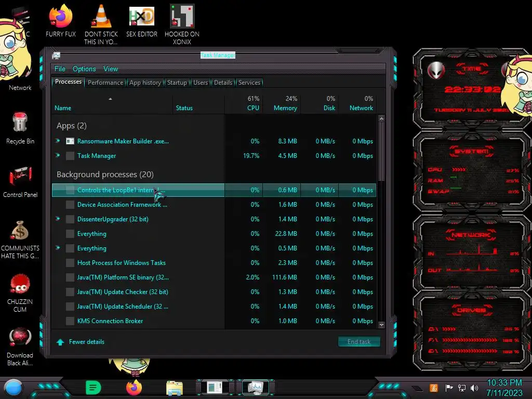Click the icon beside KMS Connection Broker
The image size is (532, 399).
pos(70,321)
